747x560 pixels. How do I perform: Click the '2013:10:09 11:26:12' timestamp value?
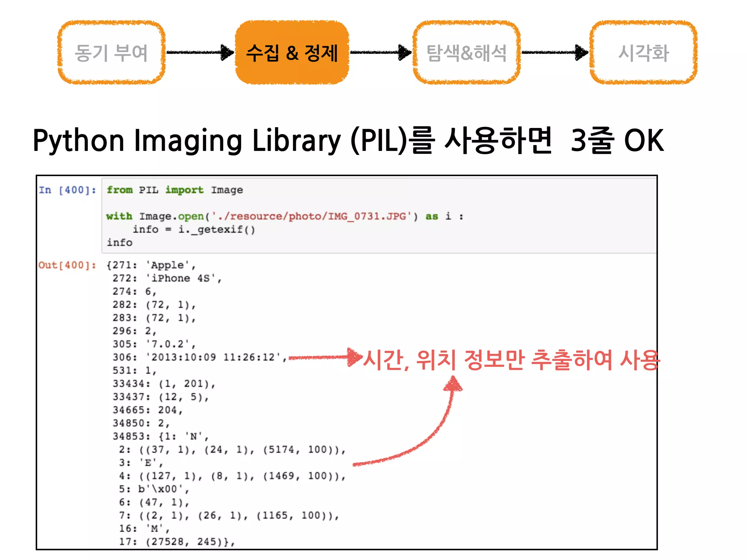click(213, 357)
